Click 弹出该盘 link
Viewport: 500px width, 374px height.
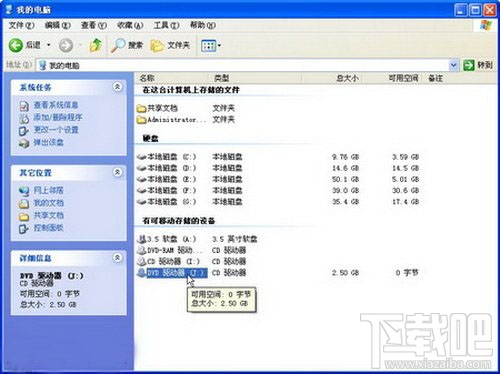tap(48, 142)
